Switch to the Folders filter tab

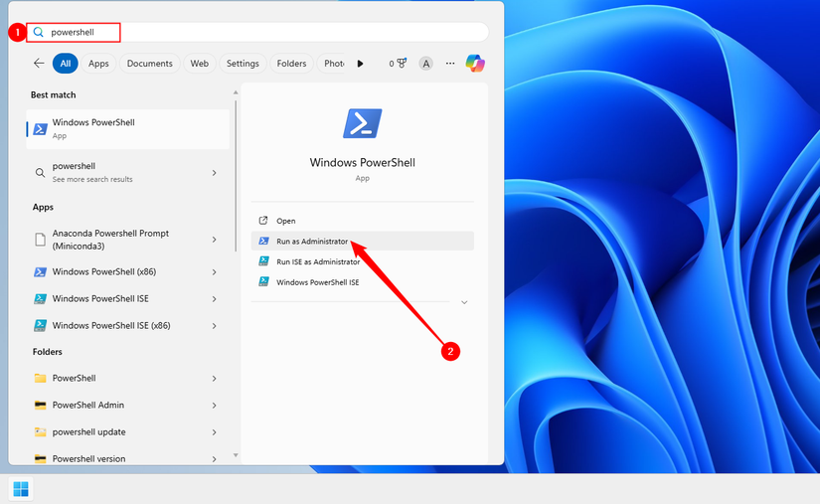[x=291, y=64]
